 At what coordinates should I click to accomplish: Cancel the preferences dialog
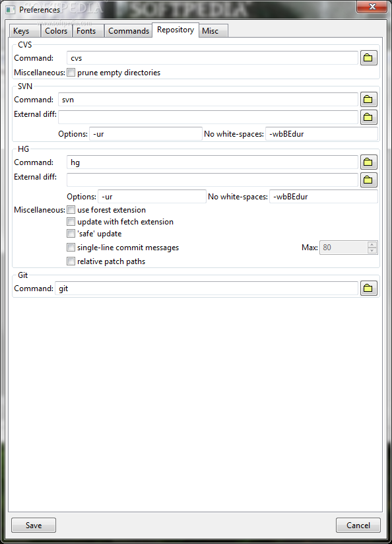358,526
